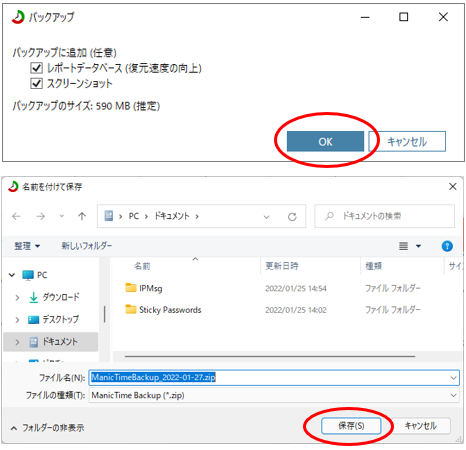Expand the ダウンロード tree node
Viewport: 466px width, 450px height.
17,297
